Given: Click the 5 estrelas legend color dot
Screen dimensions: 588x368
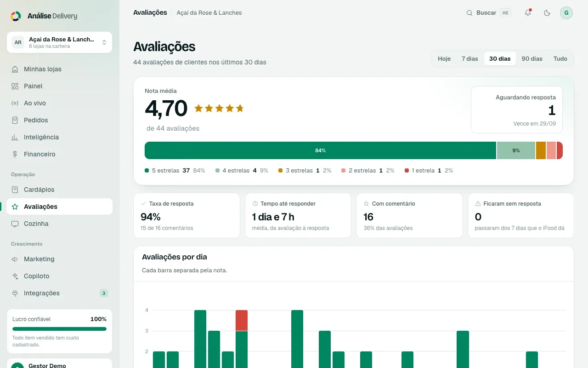Looking at the screenshot, I should click(x=147, y=171).
